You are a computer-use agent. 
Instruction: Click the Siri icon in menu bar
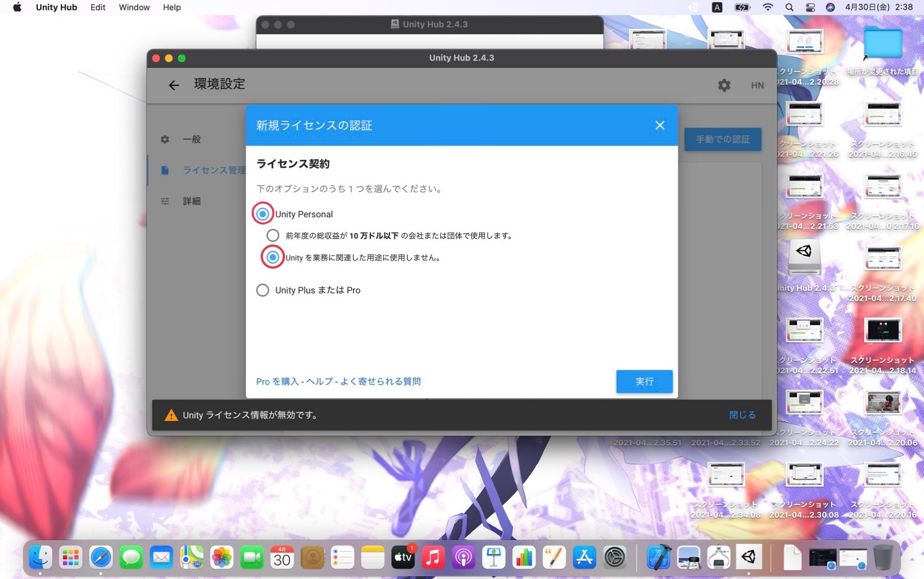830,7
